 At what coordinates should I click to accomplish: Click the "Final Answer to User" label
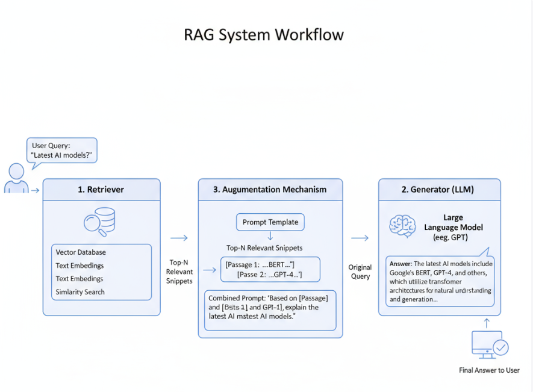pos(488,370)
